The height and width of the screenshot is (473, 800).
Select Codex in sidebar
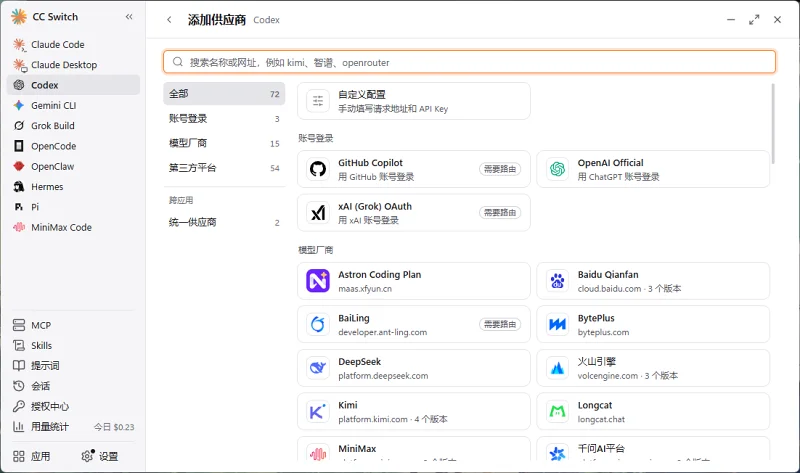[73, 85]
